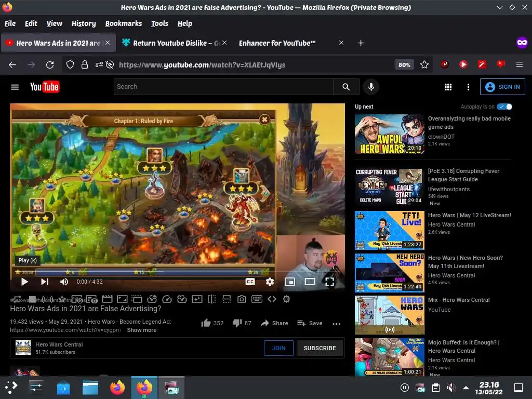This screenshot has height=399, width=532.
Task: Skip to next video button
Action: coord(45,282)
